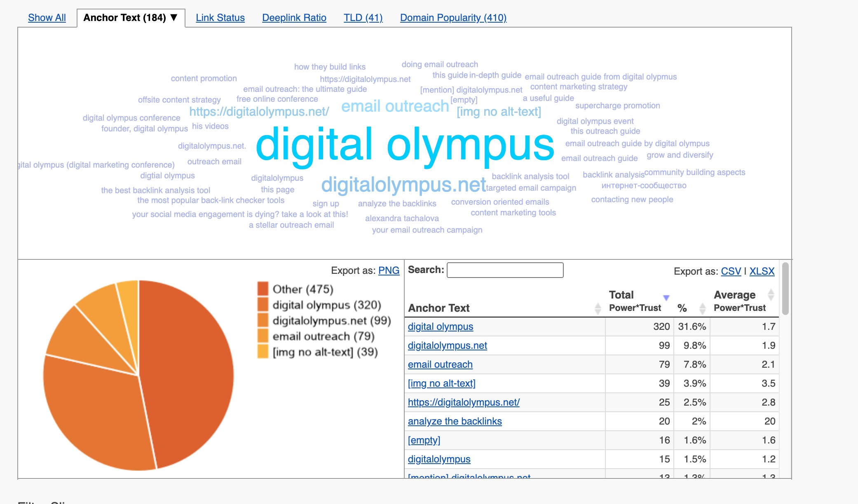Open the 'digital olympus' anchor text row link
The width and height of the screenshot is (858, 504).
pos(440,327)
